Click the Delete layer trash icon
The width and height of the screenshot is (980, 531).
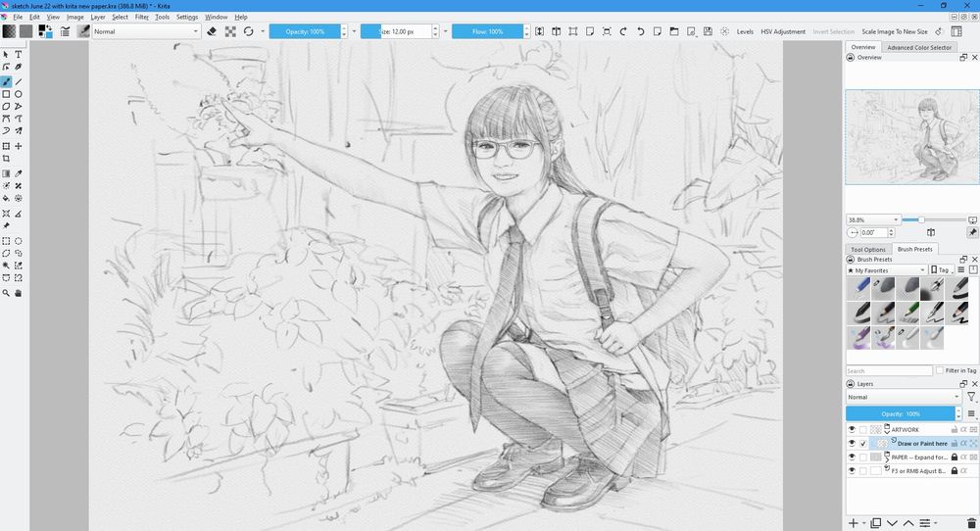[971, 523]
